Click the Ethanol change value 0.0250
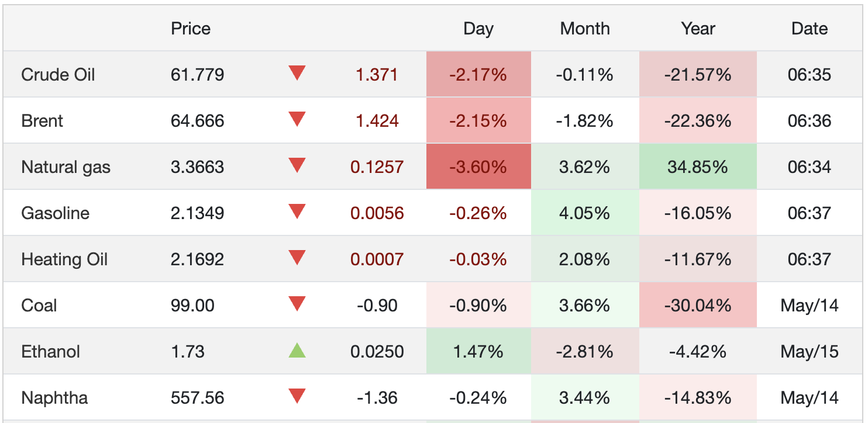Viewport: 868px width, 423px height. click(377, 352)
